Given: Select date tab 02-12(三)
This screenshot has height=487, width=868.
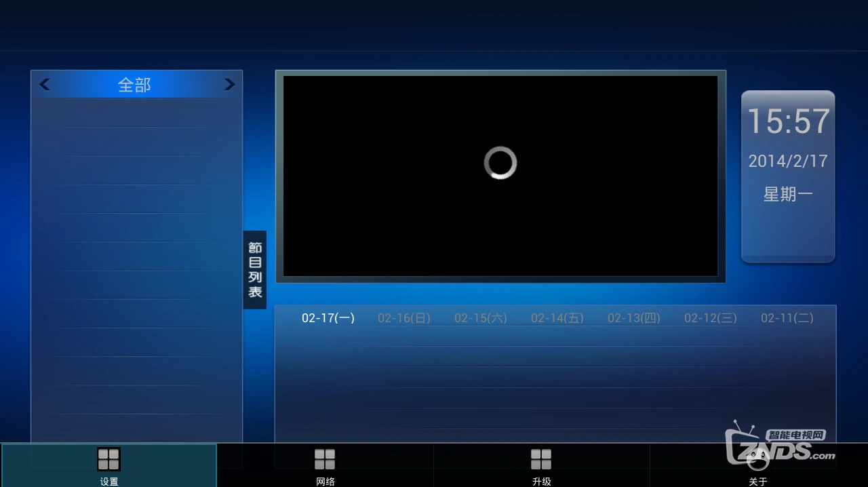Looking at the screenshot, I should 711,318.
